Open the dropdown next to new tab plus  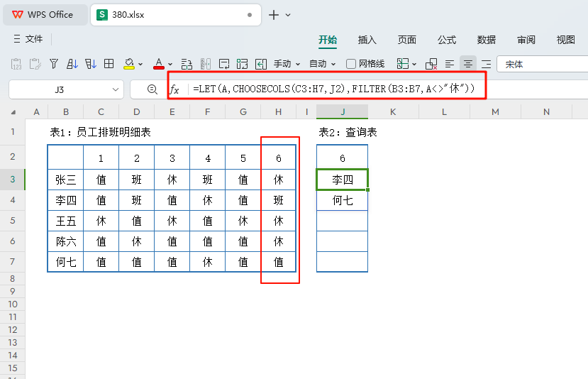(x=288, y=16)
